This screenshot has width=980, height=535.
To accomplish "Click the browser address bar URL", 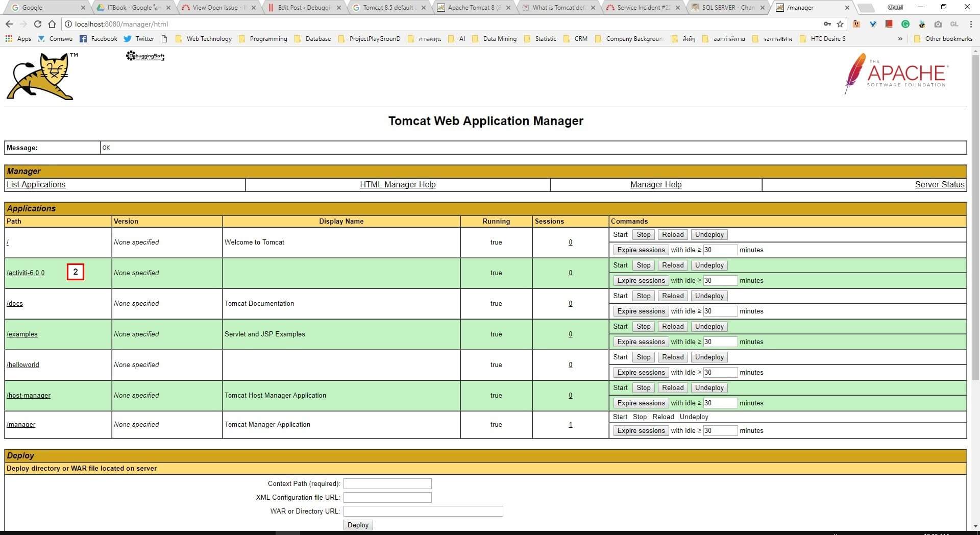I will [x=121, y=24].
